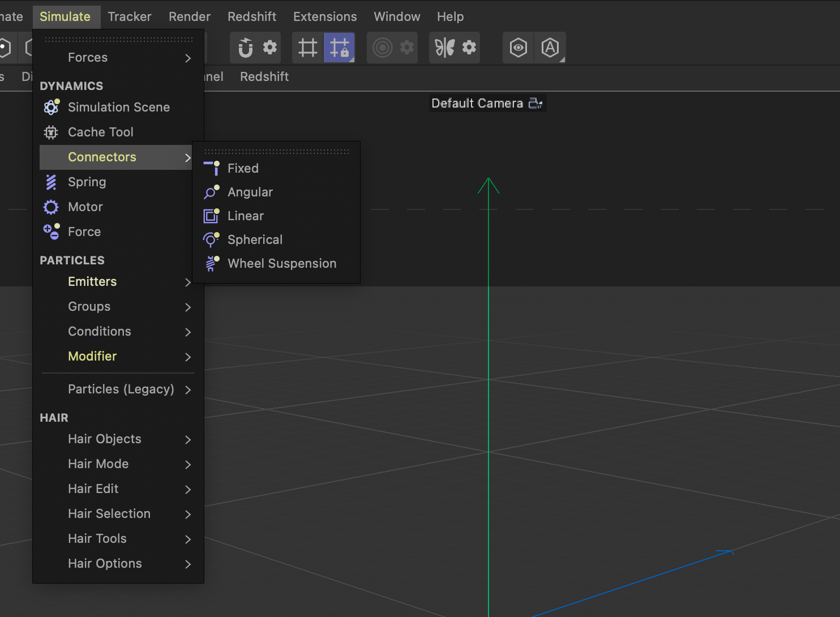The image size is (840, 617).
Task: Select the Fixed connector
Action: (276, 168)
